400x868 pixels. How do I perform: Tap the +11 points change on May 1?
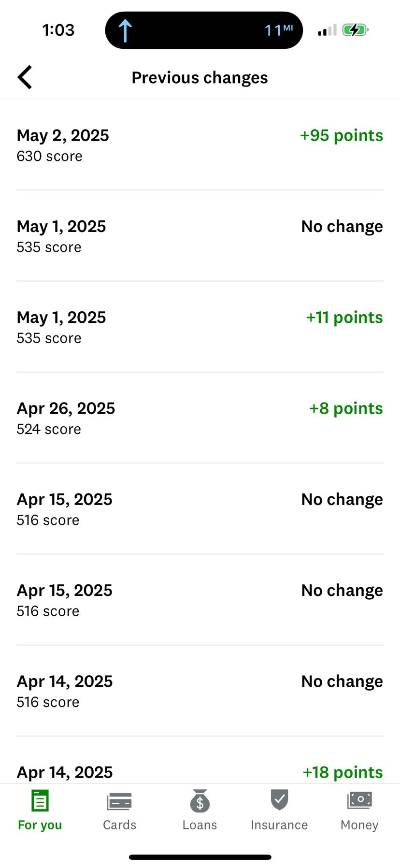[x=344, y=318]
